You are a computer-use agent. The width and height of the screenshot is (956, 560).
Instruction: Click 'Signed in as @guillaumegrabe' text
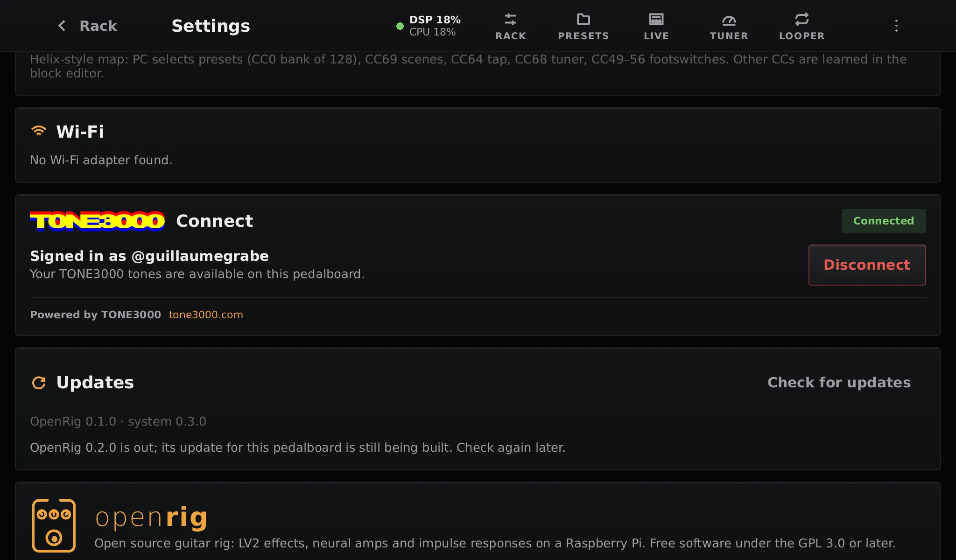149,256
